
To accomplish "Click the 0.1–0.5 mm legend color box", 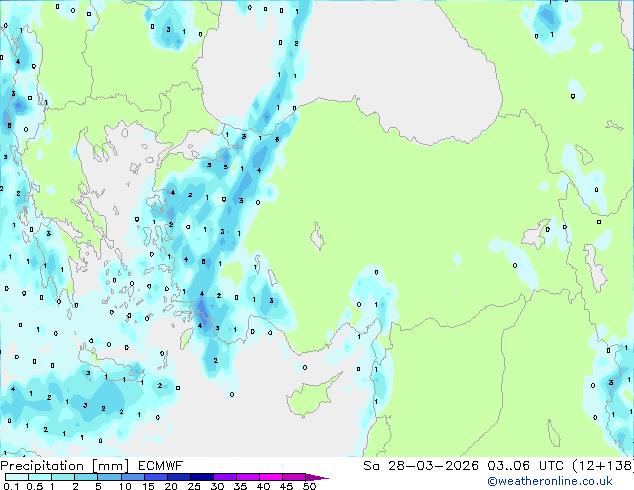I will (17, 477).
